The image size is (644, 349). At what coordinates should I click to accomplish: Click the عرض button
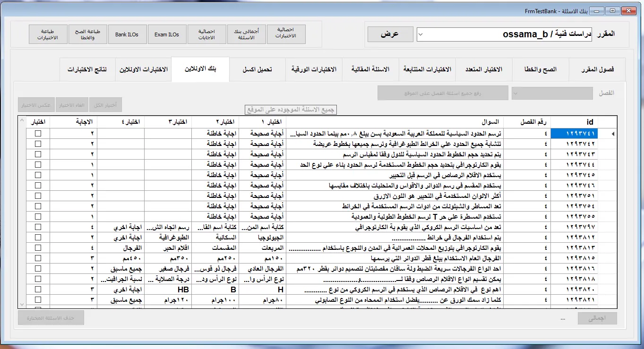click(x=390, y=34)
